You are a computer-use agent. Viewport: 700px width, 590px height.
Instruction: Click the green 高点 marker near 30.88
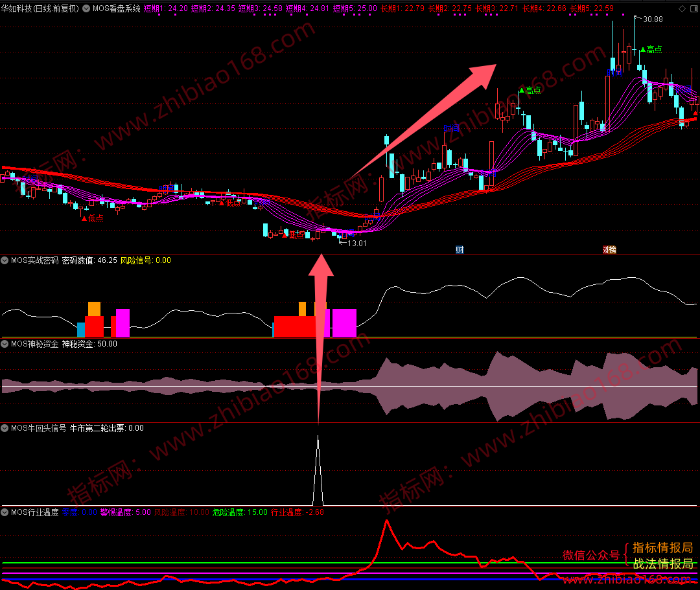tap(651, 49)
